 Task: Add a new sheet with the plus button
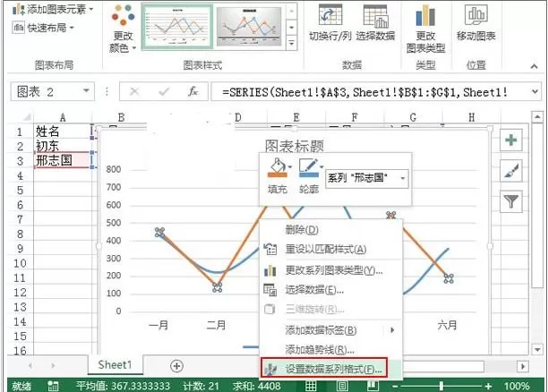point(176,366)
